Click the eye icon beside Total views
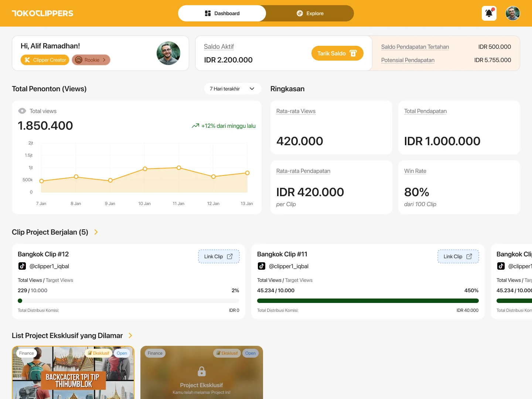This screenshot has width=532, height=399. point(22,111)
